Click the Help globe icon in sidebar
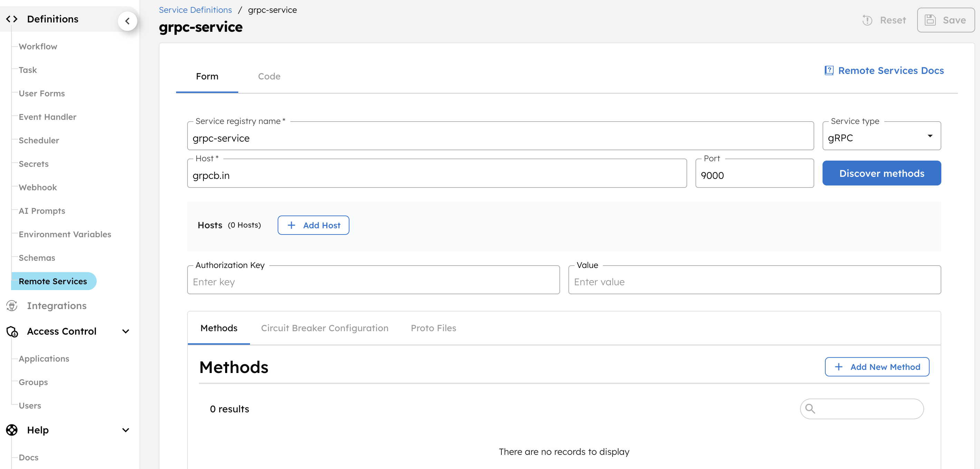 click(x=11, y=430)
